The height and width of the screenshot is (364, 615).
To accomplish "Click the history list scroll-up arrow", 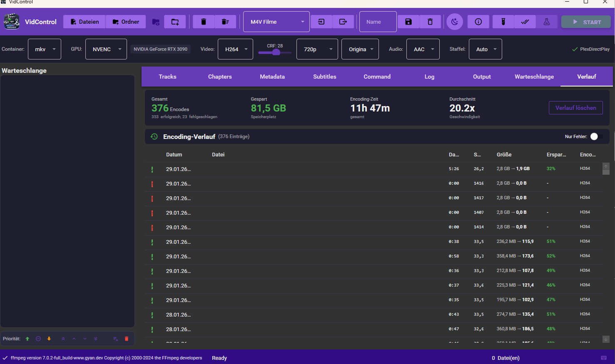I will tap(606, 166).
